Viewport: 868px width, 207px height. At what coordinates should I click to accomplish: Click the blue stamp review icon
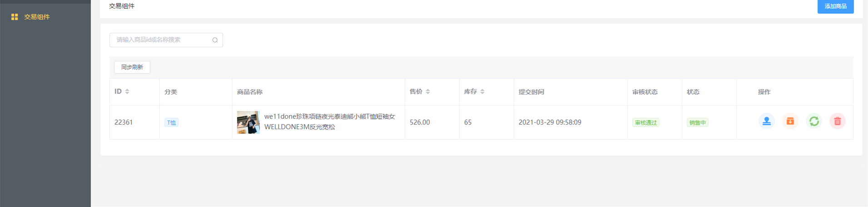[x=767, y=121]
